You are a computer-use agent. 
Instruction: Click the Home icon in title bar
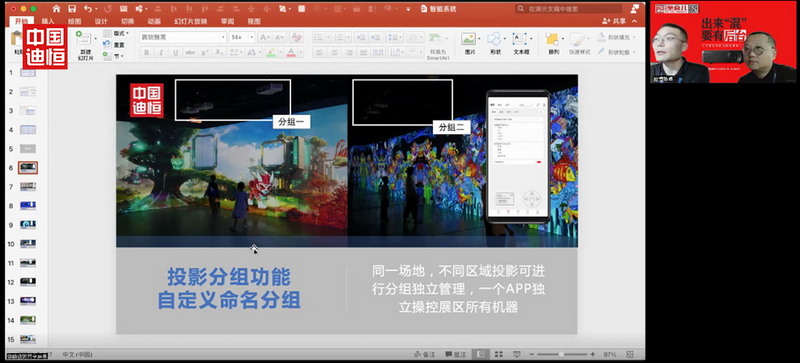[56, 9]
